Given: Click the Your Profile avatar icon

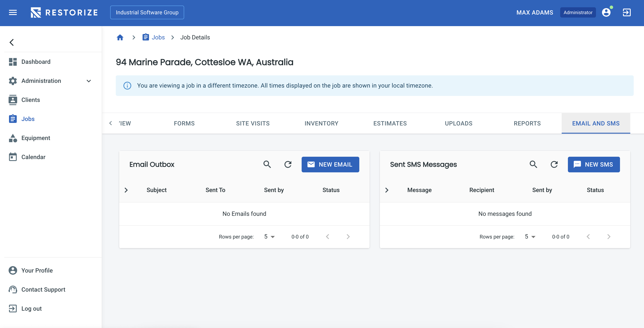Looking at the screenshot, I should click(x=13, y=270).
